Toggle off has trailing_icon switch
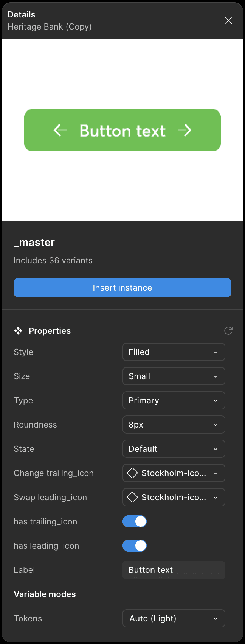 coord(135,521)
